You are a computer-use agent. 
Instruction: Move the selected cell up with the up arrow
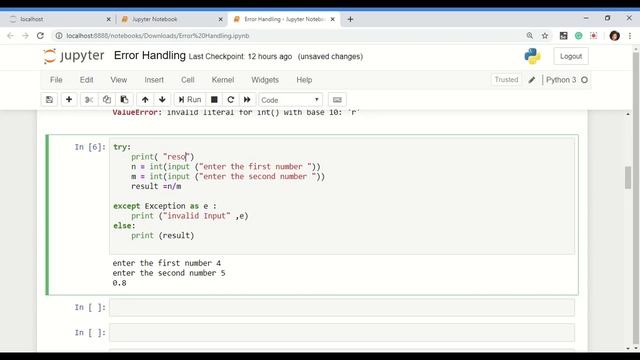click(x=145, y=100)
